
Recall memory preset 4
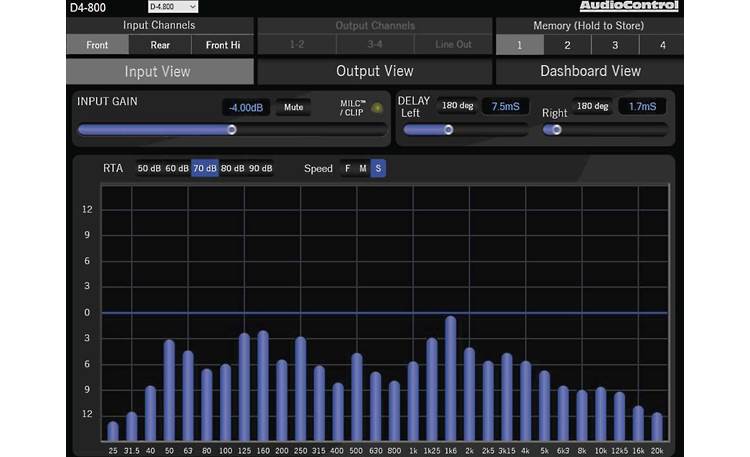pyautogui.click(x=661, y=45)
